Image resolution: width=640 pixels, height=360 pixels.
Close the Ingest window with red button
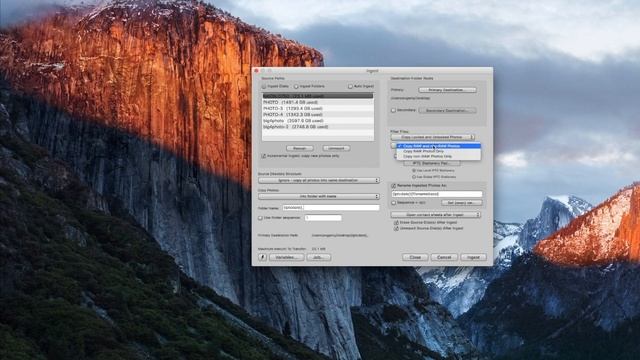(x=257, y=71)
